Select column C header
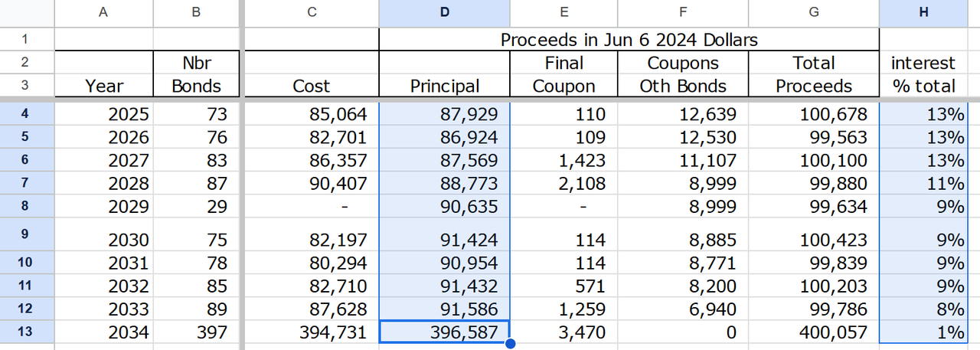This screenshot has width=980, height=350. 311,11
